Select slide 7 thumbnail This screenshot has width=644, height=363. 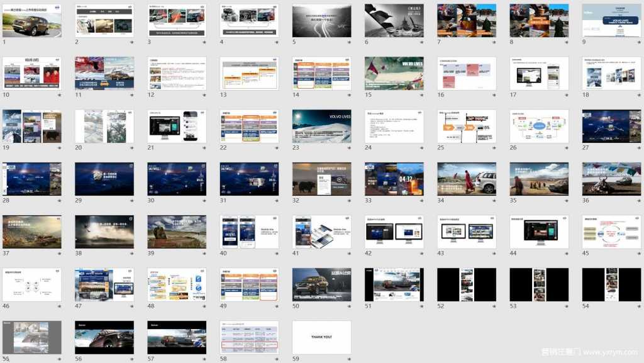pyautogui.click(x=467, y=21)
